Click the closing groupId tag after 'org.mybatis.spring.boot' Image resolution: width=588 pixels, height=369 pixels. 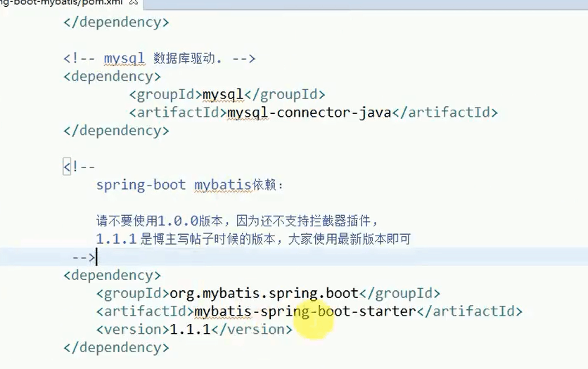click(x=400, y=293)
